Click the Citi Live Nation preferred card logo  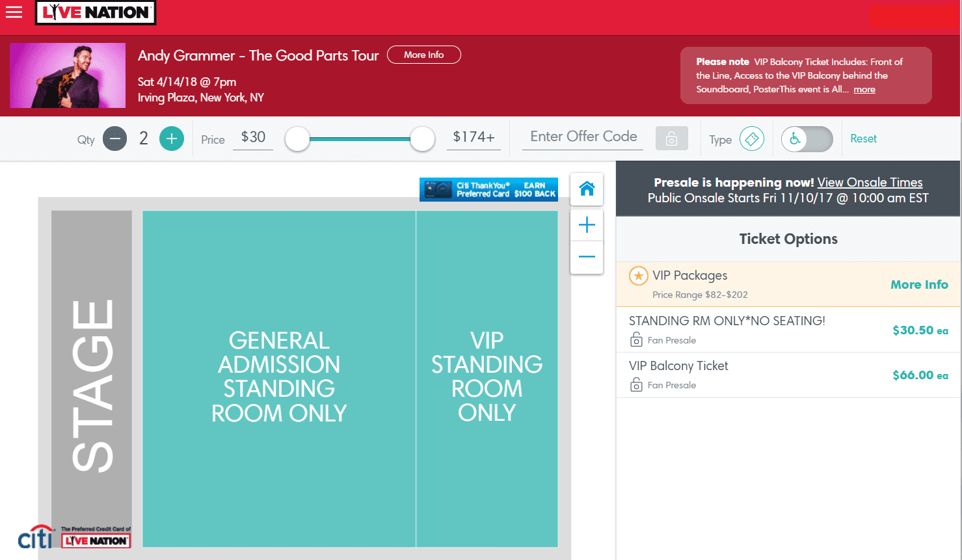(75, 537)
